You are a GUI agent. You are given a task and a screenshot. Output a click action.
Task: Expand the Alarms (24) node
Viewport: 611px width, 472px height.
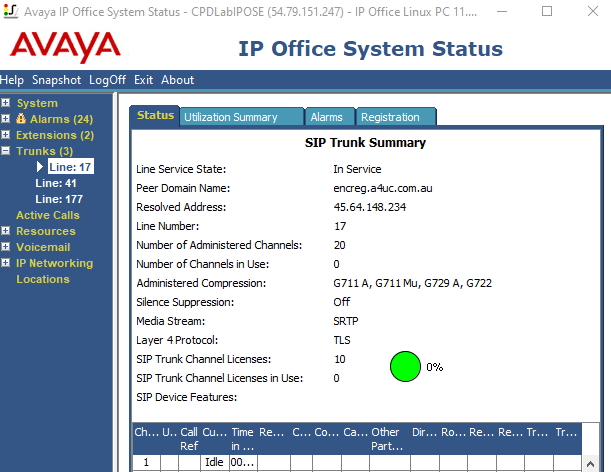[5, 119]
